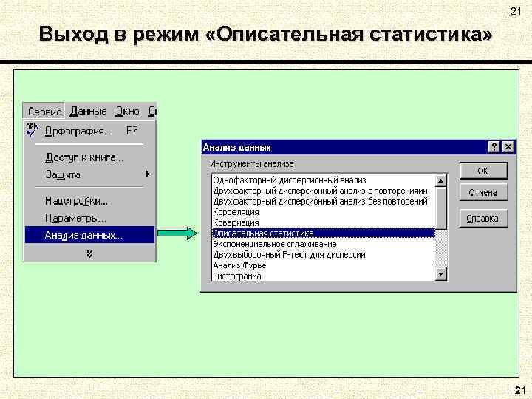Click the list scrollbar thumb
The width and height of the screenshot is (532, 399).
pyautogui.click(x=440, y=208)
